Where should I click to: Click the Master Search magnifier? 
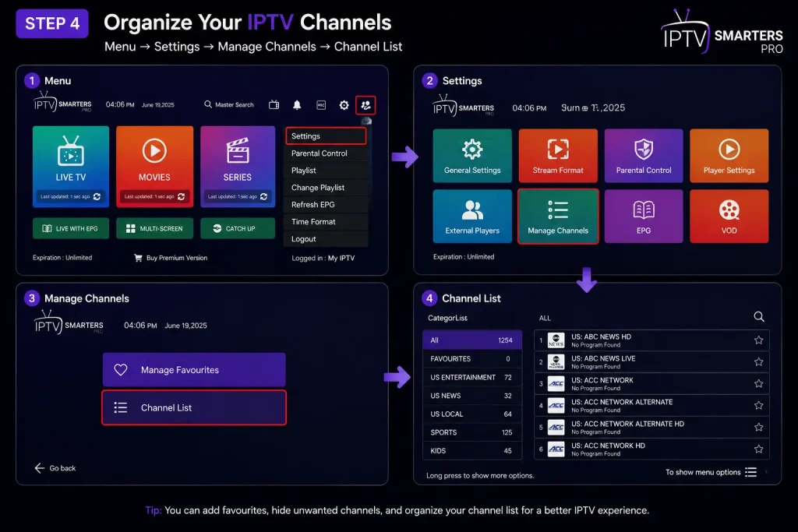click(x=207, y=104)
